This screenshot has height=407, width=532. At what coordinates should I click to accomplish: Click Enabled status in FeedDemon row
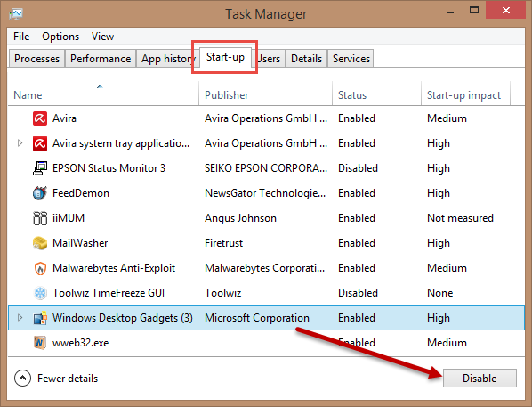356,193
